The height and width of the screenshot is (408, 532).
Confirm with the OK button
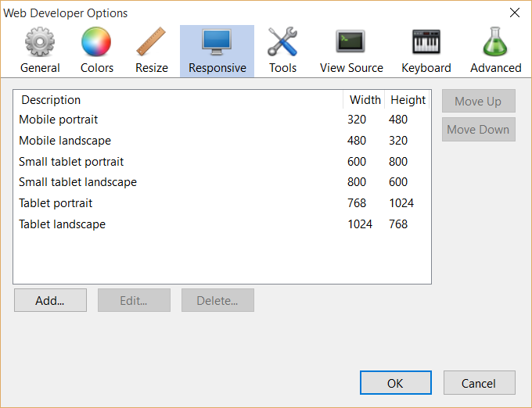click(x=396, y=383)
